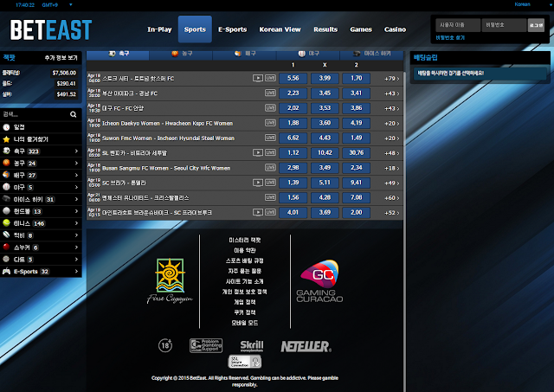Click LIVE icon in Icheon Daekyo Women row
This screenshot has height=392, width=554.
[x=270, y=123]
